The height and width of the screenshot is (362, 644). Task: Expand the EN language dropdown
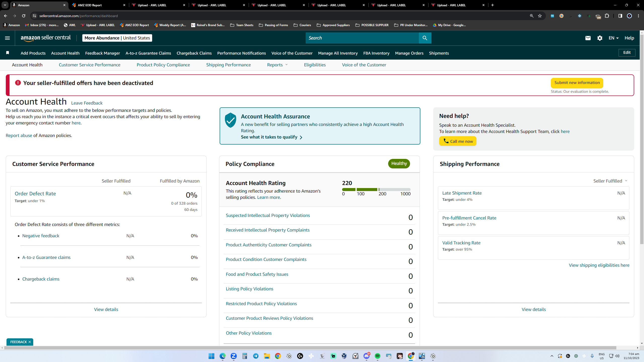pos(614,38)
